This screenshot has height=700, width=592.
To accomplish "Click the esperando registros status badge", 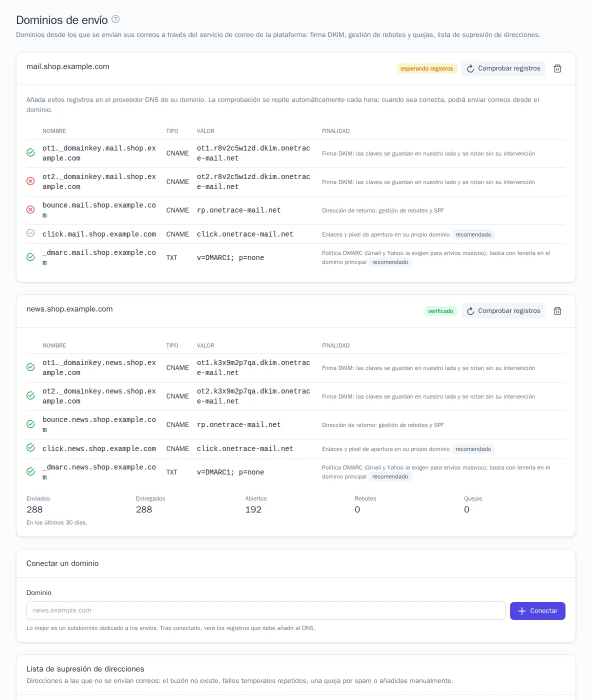I will tap(427, 68).
